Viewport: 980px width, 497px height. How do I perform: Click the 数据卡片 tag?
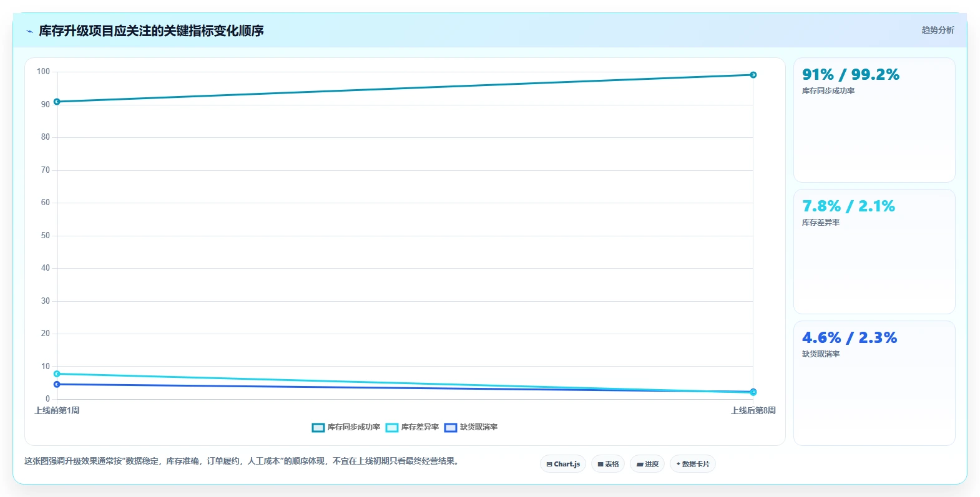click(693, 464)
